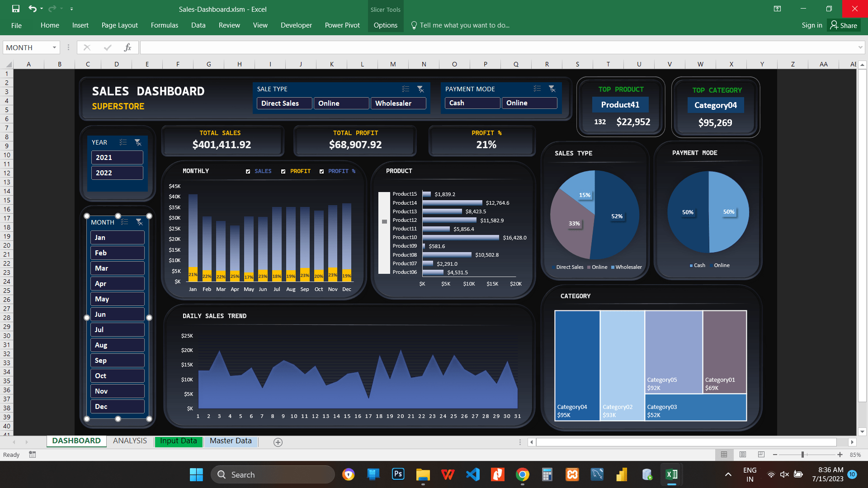868x488 pixels.
Task: Click the Insert Function fx icon
Action: click(127, 47)
